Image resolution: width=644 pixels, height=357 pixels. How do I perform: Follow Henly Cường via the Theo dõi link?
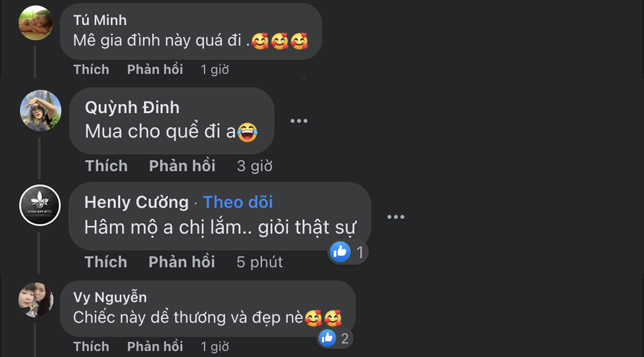pos(238,202)
